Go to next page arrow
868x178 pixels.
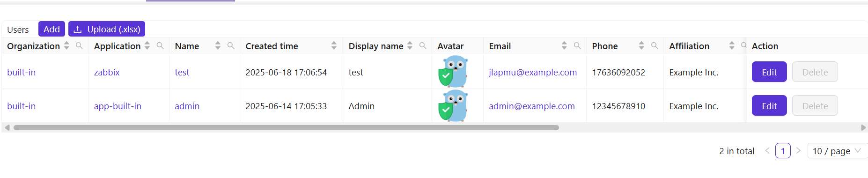pyautogui.click(x=799, y=151)
